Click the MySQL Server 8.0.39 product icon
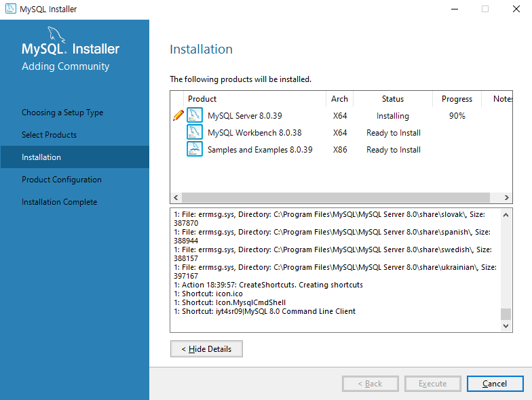The image size is (532, 400). 194,115
